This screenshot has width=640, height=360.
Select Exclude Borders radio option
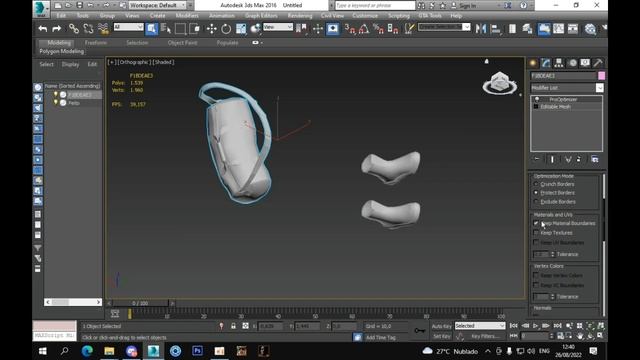pos(536,202)
